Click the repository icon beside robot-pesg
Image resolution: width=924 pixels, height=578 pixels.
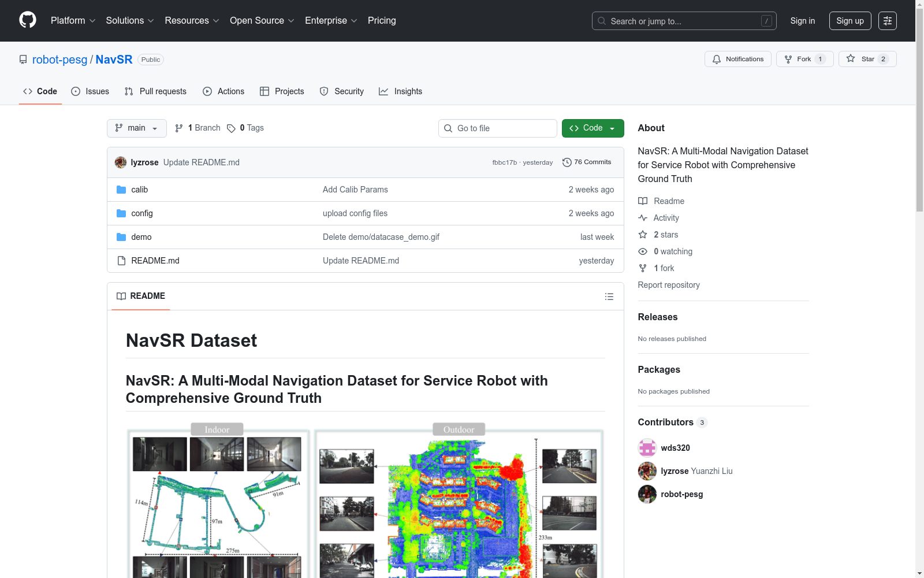(23, 60)
